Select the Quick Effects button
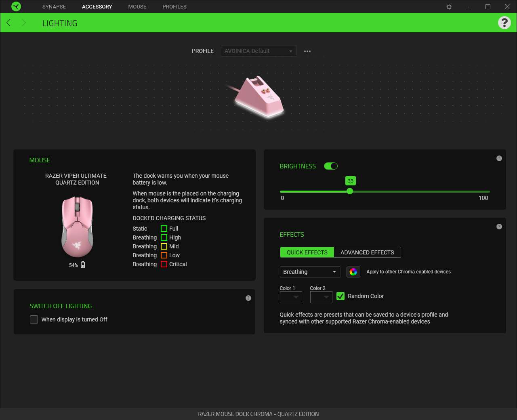The image size is (517, 420). [307, 252]
